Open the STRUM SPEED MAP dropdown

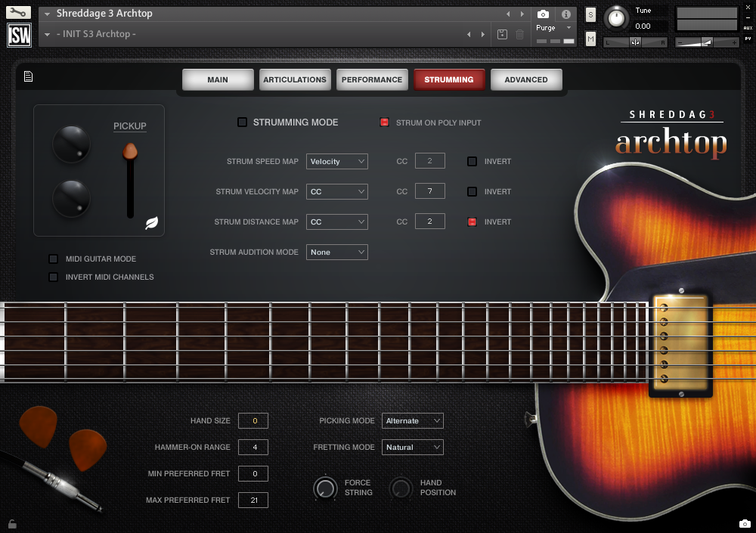336,161
